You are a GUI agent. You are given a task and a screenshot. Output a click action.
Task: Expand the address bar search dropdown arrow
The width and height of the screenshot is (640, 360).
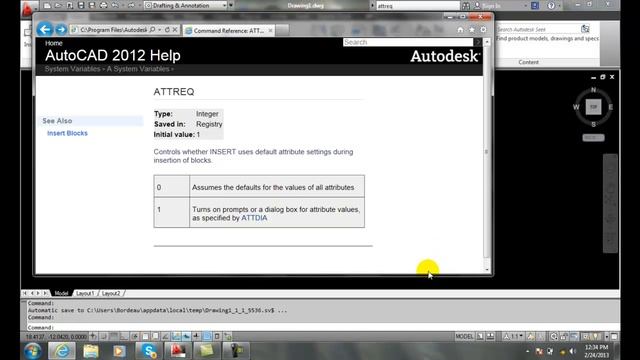click(x=160, y=29)
